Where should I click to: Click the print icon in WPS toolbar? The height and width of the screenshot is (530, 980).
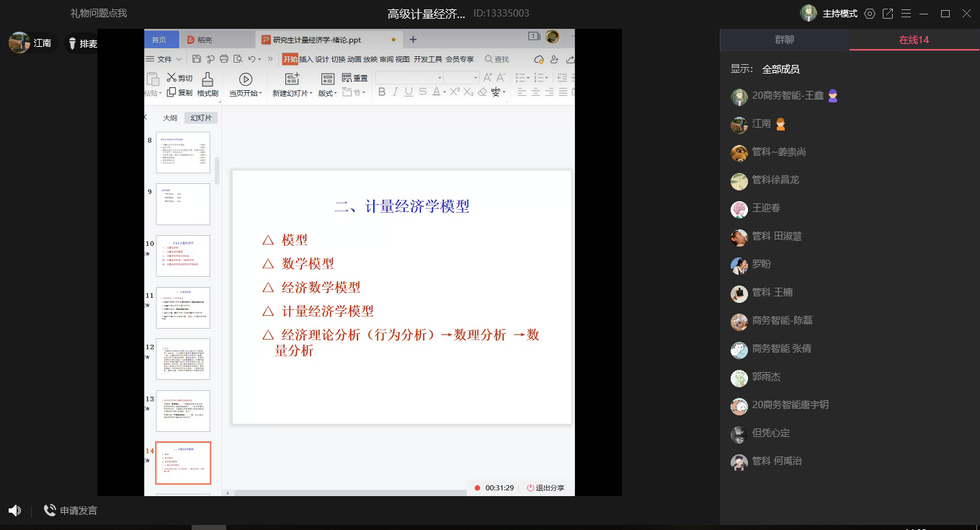[224, 59]
